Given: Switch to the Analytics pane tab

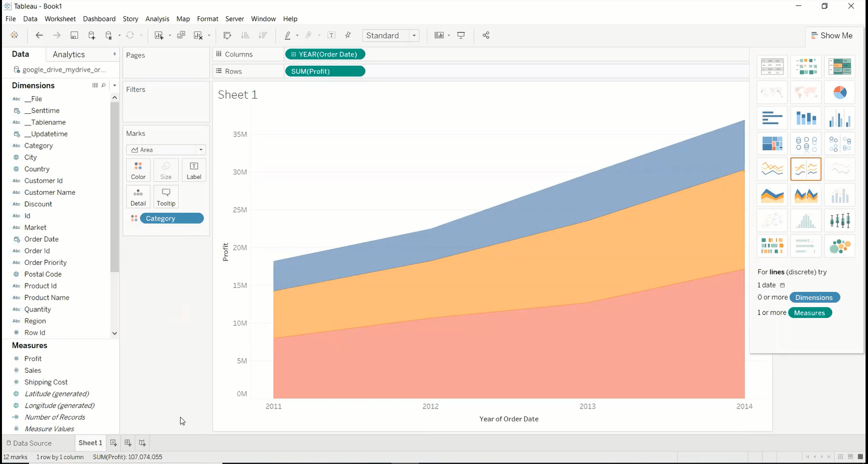Looking at the screenshot, I should coord(68,54).
